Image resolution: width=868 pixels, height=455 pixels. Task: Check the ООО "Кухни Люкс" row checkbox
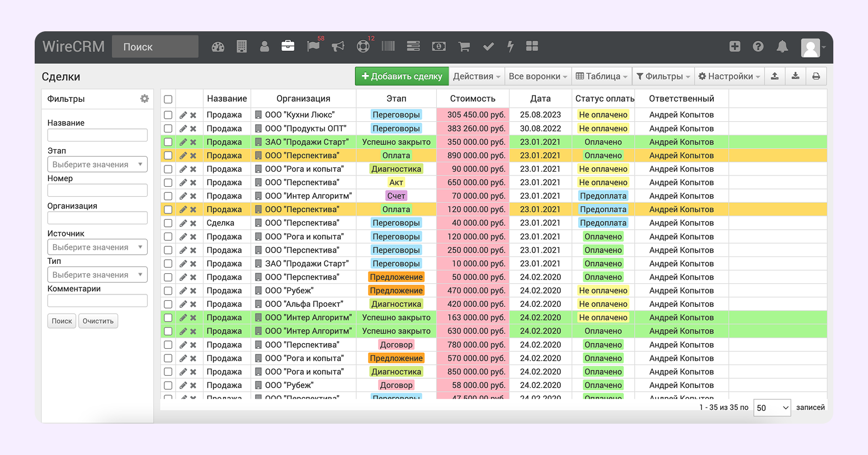tap(168, 115)
